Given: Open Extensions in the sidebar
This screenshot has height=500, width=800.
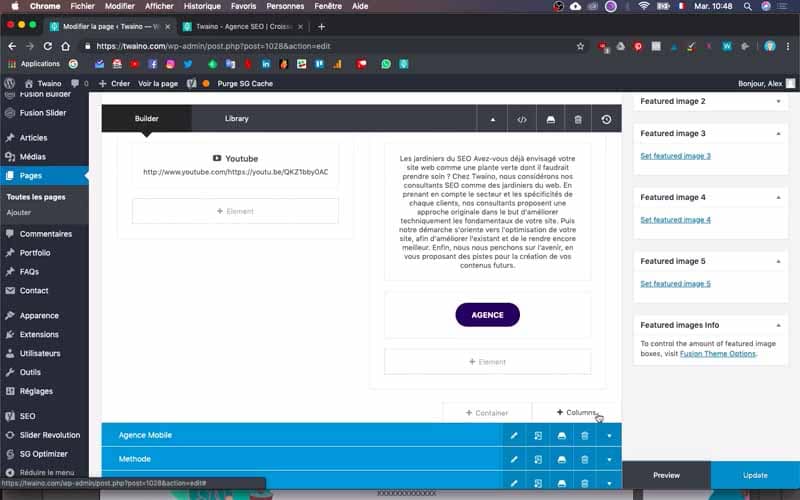Looking at the screenshot, I should pos(39,334).
